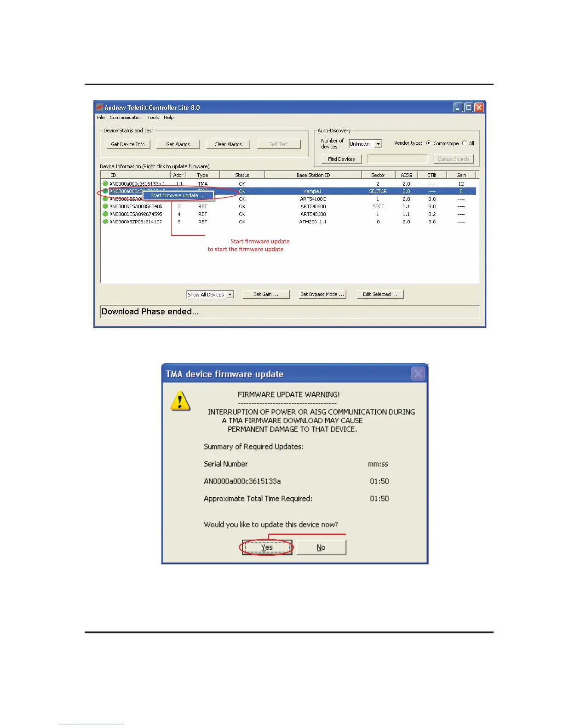Click the AISG column header
The image size is (563, 728).
coord(406,175)
